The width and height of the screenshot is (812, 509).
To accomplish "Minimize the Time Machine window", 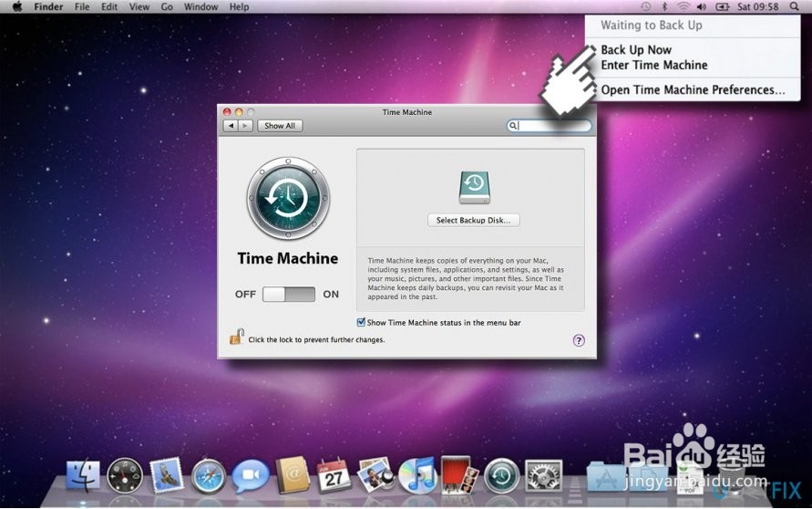I will [x=239, y=112].
